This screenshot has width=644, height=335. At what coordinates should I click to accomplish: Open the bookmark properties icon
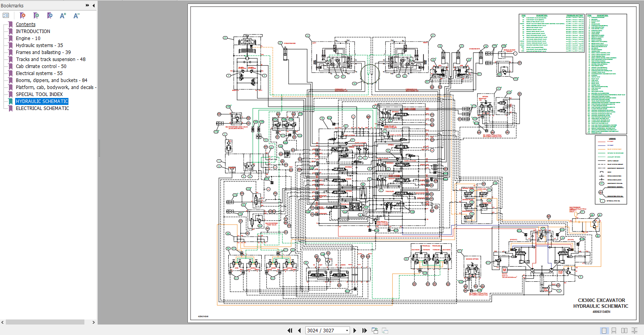tap(50, 16)
